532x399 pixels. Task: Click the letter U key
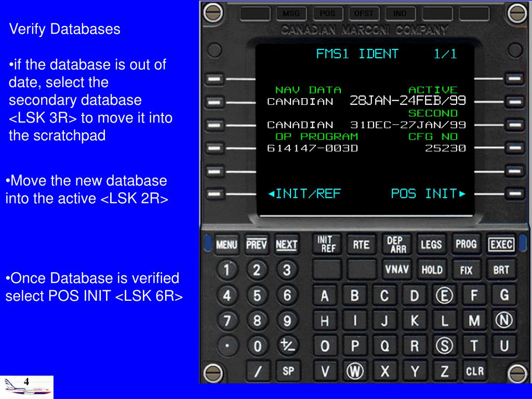504,345
